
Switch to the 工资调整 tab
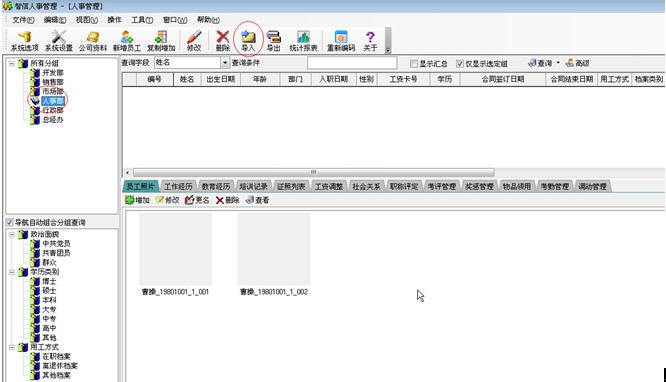tap(329, 186)
